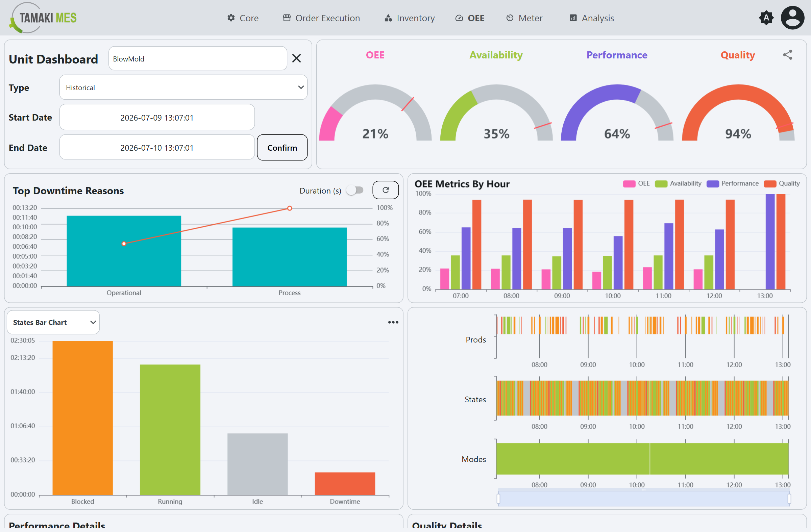The height and width of the screenshot is (532, 811).
Task: Click the Quality gauge title
Action: [738, 55]
